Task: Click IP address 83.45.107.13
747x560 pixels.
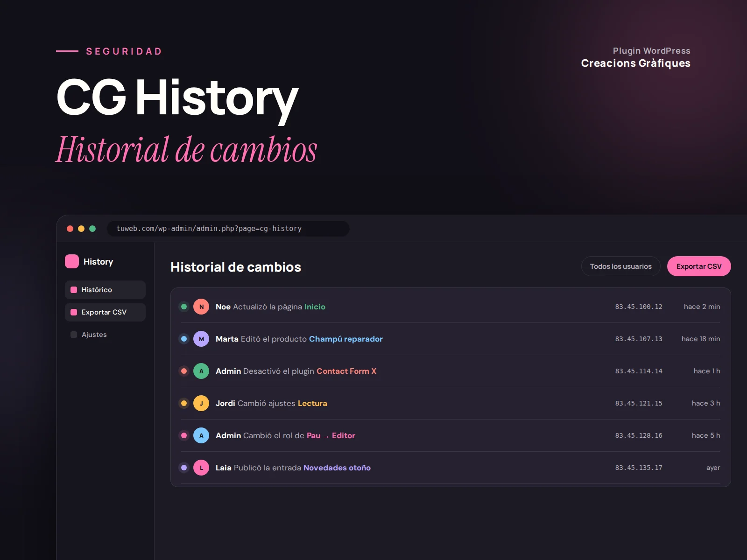Action: click(639, 339)
